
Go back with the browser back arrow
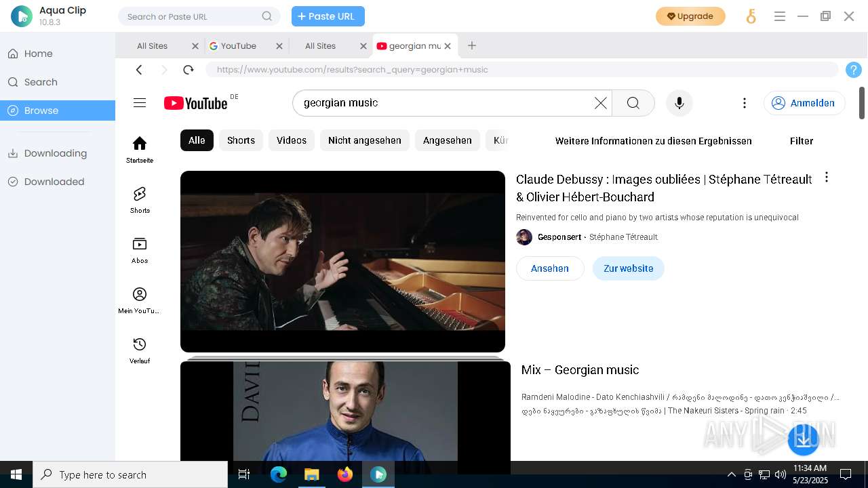[139, 70]
